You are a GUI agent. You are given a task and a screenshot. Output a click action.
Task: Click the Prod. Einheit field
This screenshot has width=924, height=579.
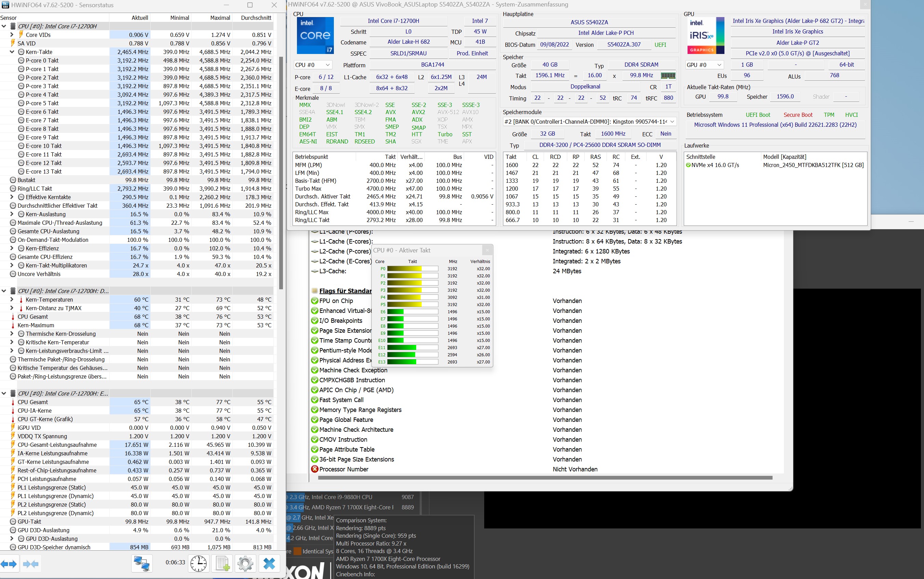point(472,54)
